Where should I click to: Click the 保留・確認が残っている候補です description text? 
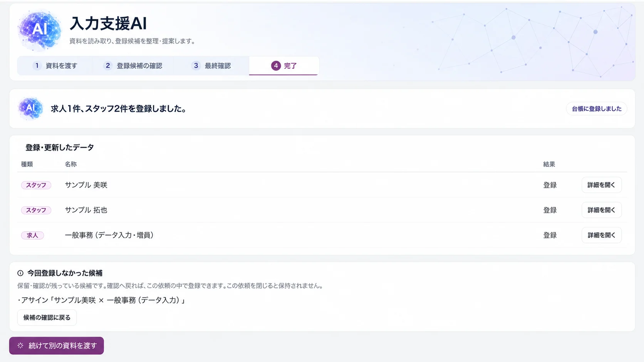pos(170,286)
